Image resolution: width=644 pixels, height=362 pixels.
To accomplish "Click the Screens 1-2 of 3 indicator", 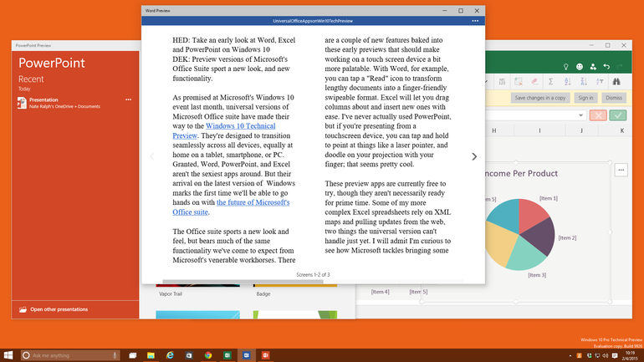I will click(x=313, y=274).
